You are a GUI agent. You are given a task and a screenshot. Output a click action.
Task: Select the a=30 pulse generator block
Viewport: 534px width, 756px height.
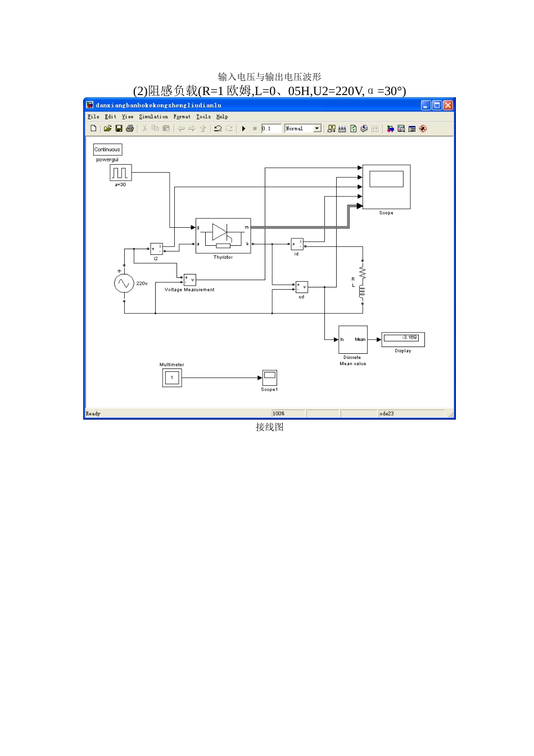coord(120,173)
